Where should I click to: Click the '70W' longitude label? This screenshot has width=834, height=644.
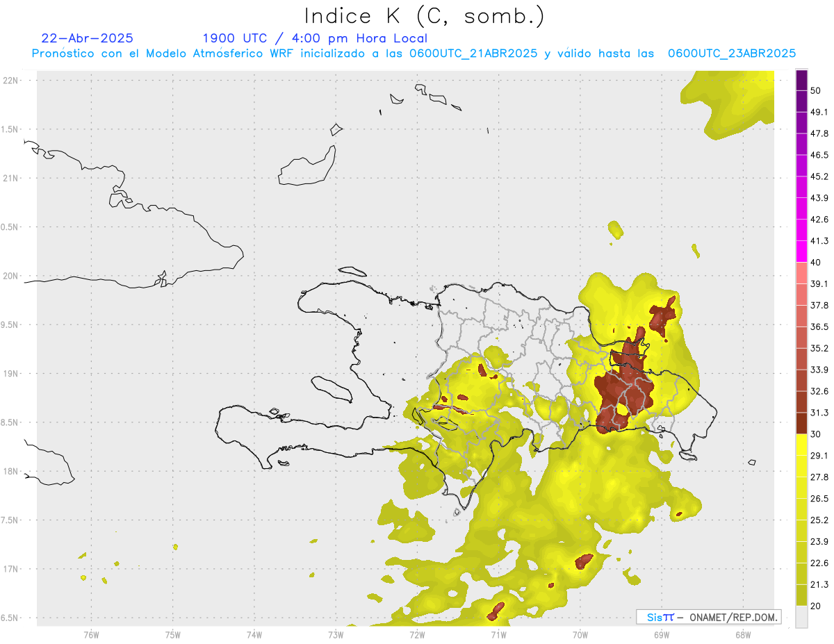tap(580, 635)
